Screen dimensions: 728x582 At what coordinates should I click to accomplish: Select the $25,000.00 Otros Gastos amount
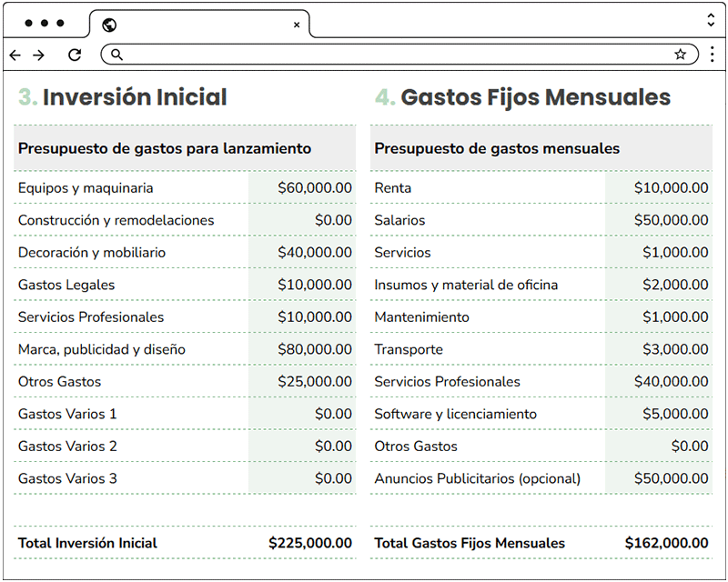click(315, 382)
